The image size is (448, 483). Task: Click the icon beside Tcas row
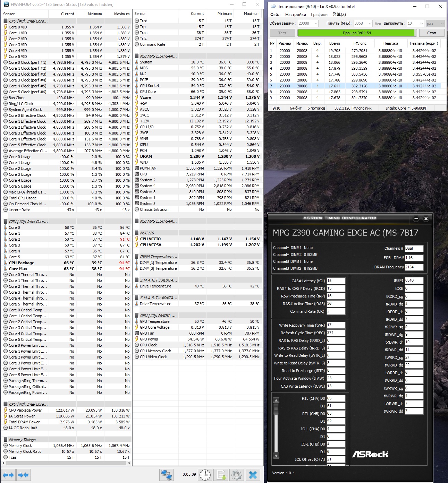pyautogui.click(x=6, y=457)
